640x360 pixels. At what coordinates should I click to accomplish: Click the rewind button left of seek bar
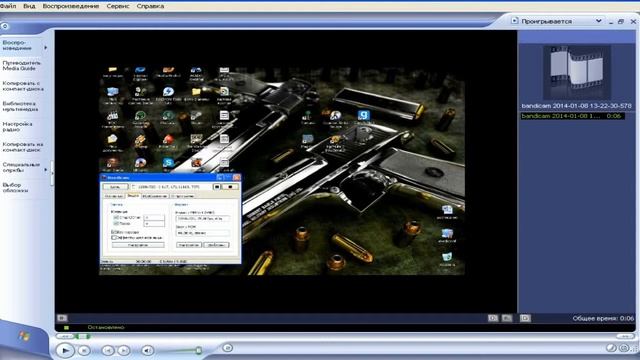(65, 336)
